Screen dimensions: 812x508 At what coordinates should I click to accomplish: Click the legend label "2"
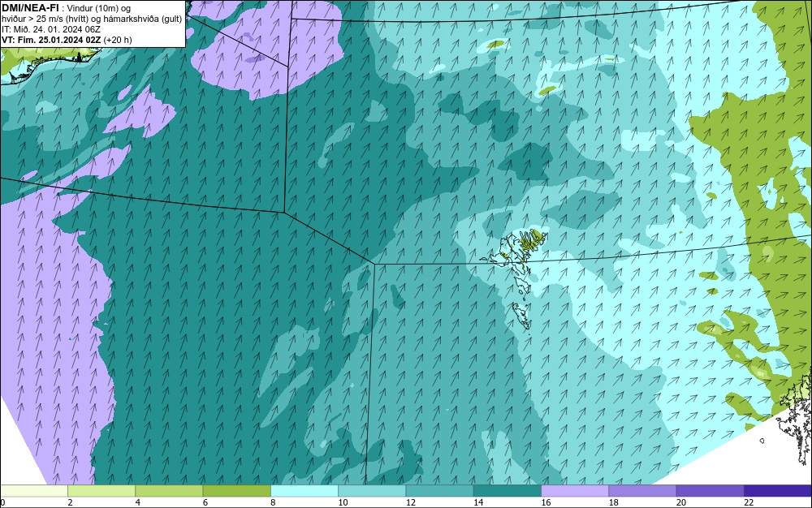click(70, 502)
